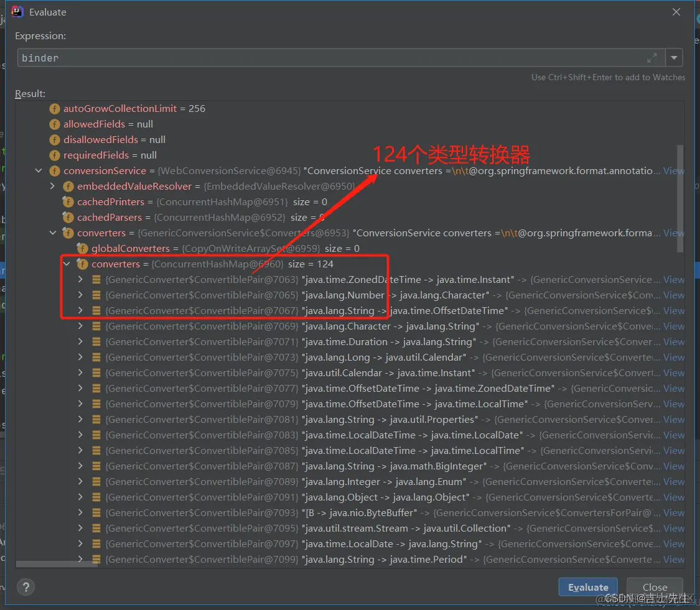Click map entry icon of ConvertiblePair@7063
Screen dimensions: 700x610
pyautogui.click(x=96, y=279)
